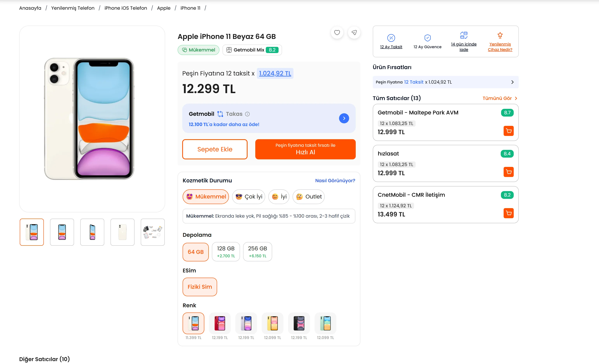Open Apple breadcrumb

coord(164,8)
